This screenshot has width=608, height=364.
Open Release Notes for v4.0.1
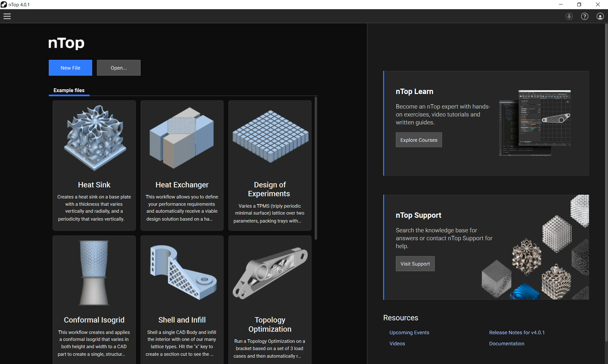[516, 332]
